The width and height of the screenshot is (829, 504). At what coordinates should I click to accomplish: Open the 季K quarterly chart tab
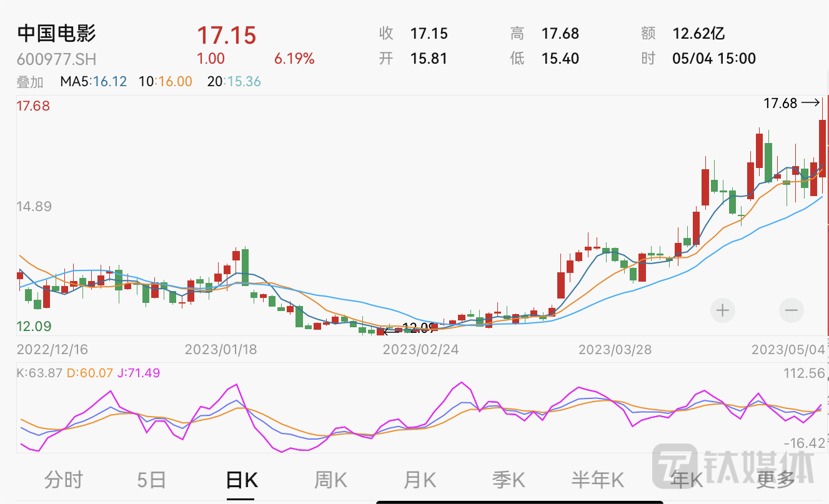click(x=509, y=480)
